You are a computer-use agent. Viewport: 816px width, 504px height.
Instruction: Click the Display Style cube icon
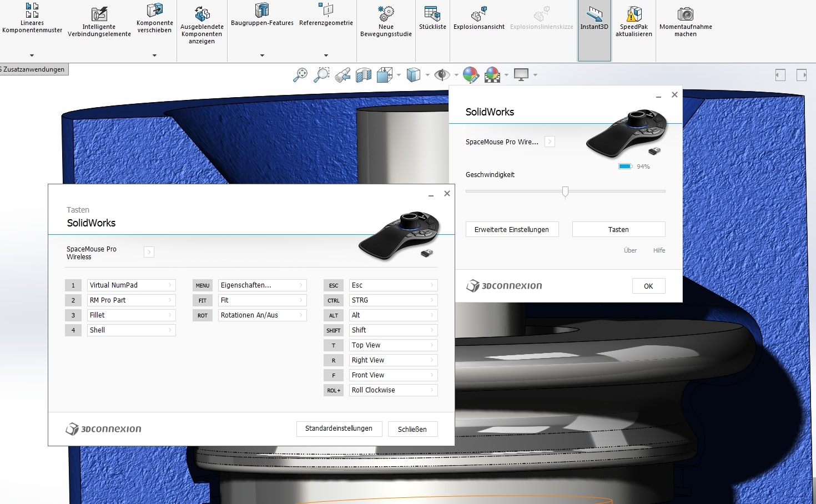414,75
